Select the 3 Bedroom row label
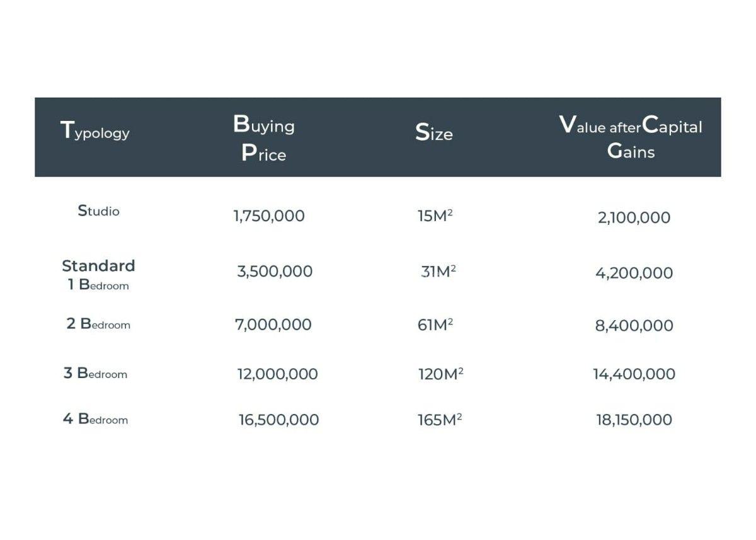Viewport: 756px width, 540px height. 95,374
